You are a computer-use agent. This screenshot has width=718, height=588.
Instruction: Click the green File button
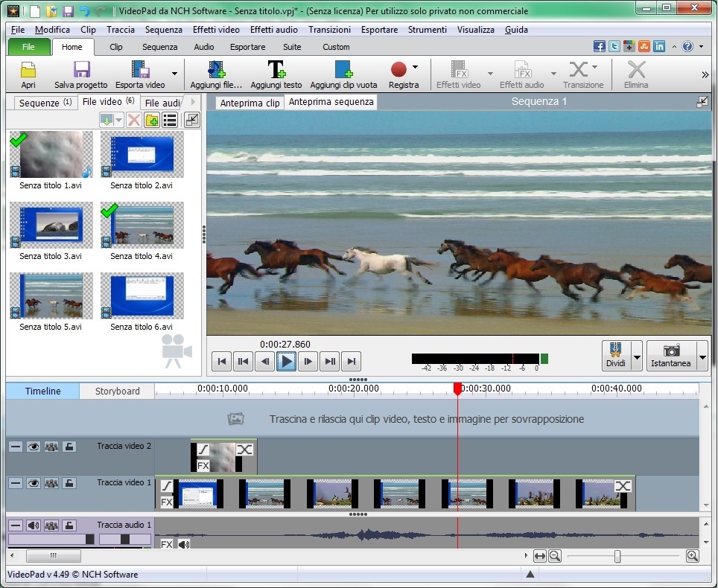(28, 47)
